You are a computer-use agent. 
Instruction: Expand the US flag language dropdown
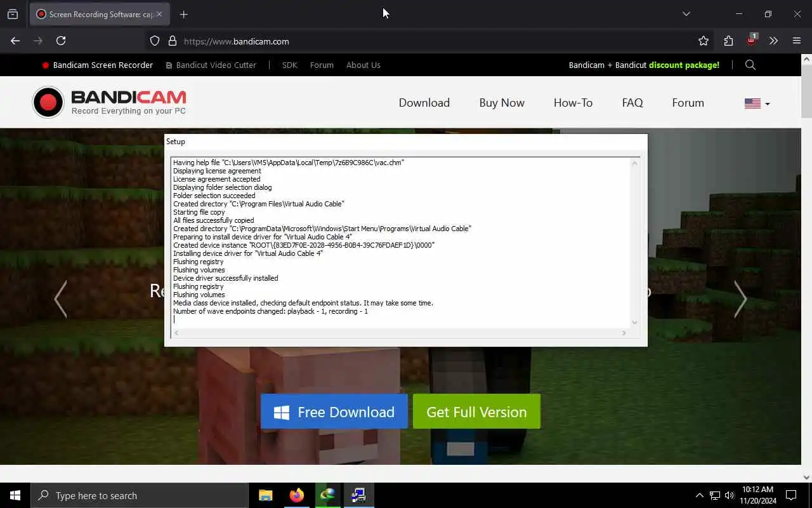(757, 104)
